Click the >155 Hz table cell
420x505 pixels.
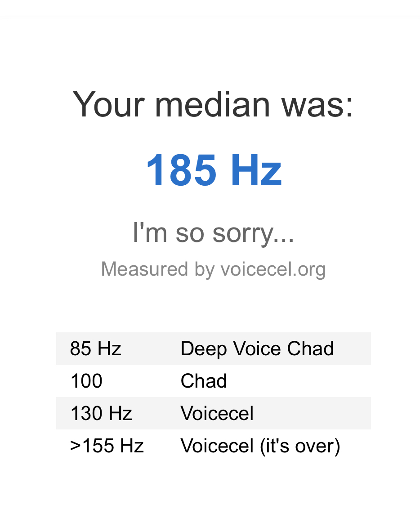pos(107,446)
